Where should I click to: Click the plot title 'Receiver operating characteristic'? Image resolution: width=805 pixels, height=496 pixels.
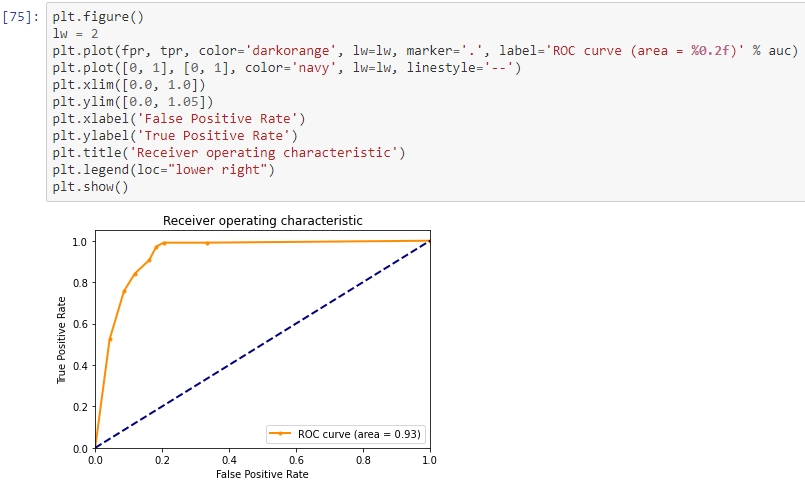262,221
